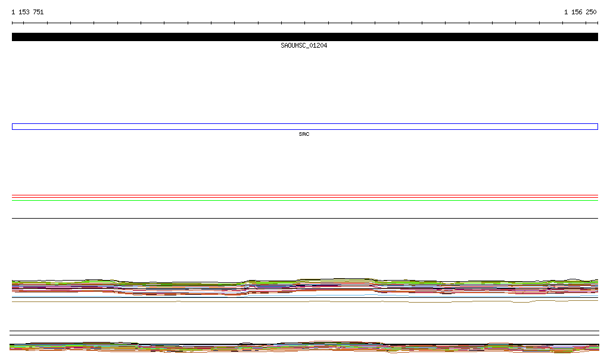Click the end coordinate 1 156 250
Screen dimensions: 610x364
[580, 12]
